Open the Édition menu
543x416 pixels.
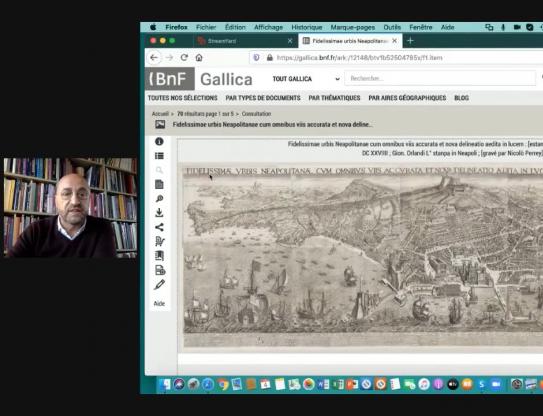pyautogui.click(x=235, y=27)
